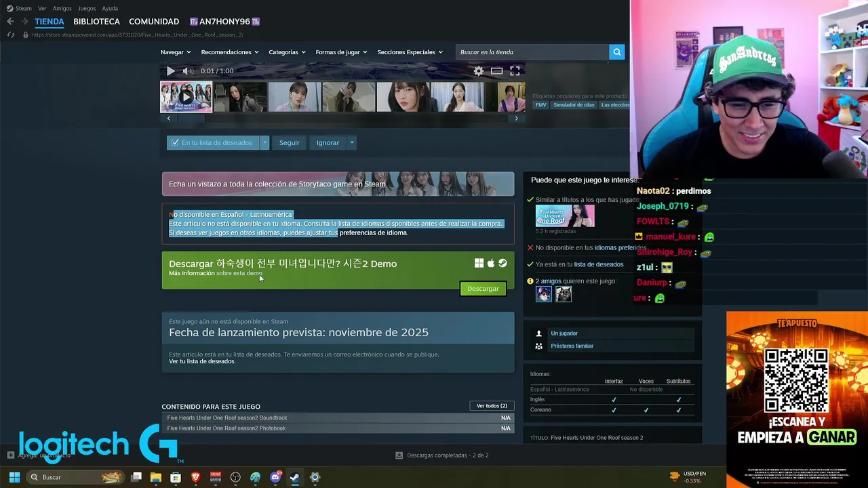868x488 pixels.
Task: Click the Ver todos (2) button
Action: [x=492, y=406]
